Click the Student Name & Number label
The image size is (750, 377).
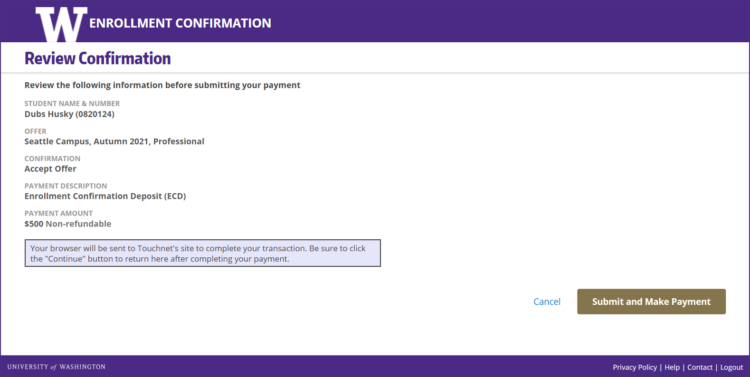pos(72,103)
